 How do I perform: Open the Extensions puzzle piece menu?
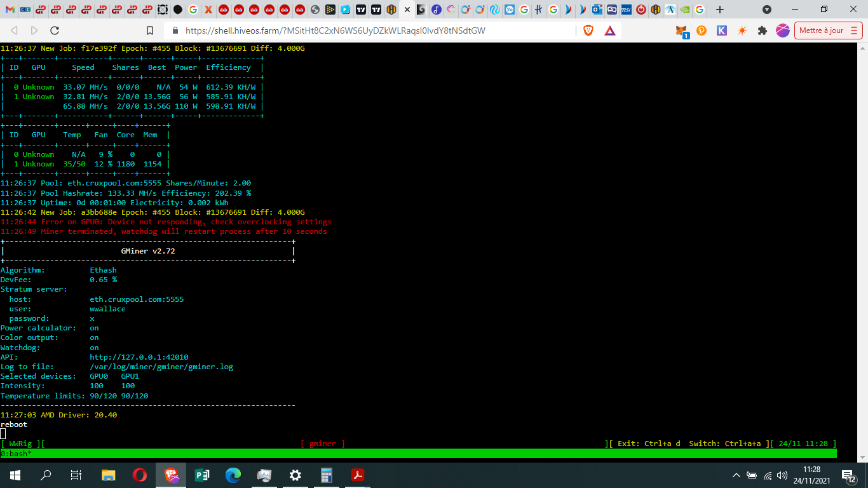pos(763,30)
